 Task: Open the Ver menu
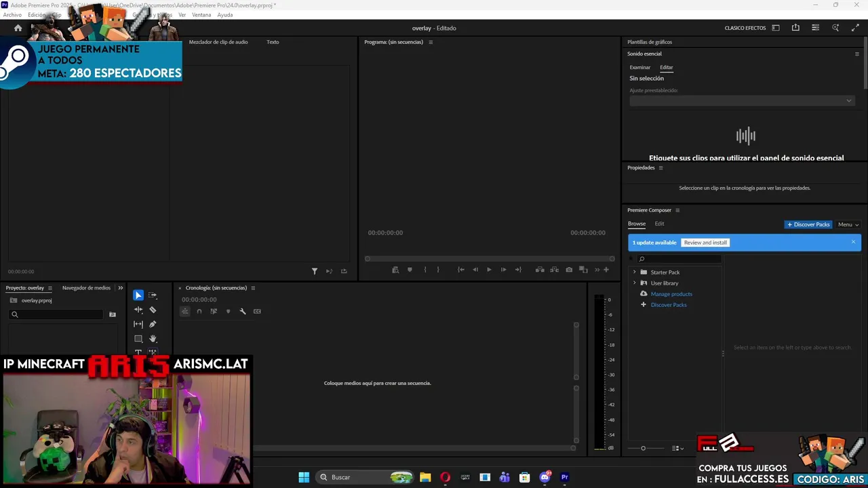click(182, 15)
